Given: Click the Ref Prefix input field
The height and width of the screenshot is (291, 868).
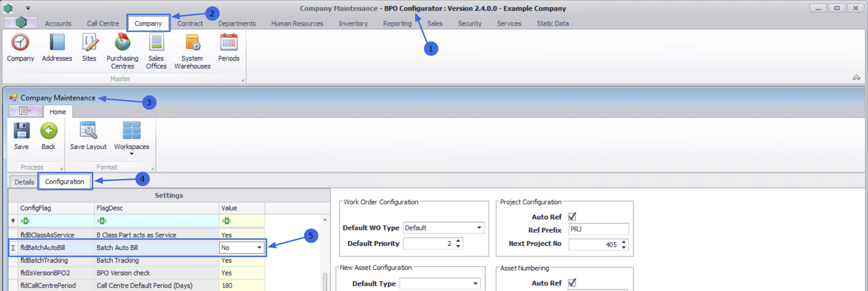Looking at the screenshot, I should tap(599, 229).
